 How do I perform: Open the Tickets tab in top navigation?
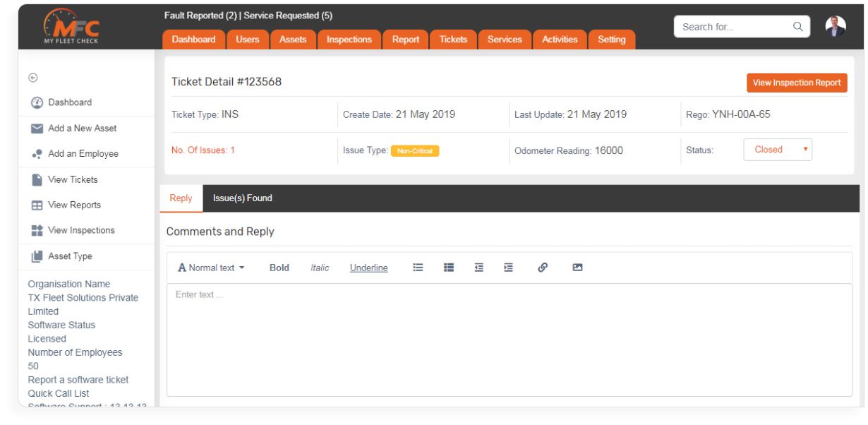pos(453,40)
